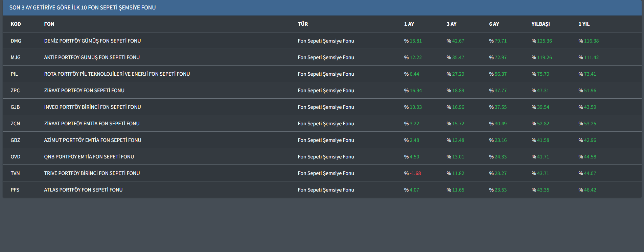Open AKTİF PORTFÖY GÜMÜŞ FON SEPETİ FONU
Image resolution: width=644 pixels, height=252 pixels.
tap(92, 57)
